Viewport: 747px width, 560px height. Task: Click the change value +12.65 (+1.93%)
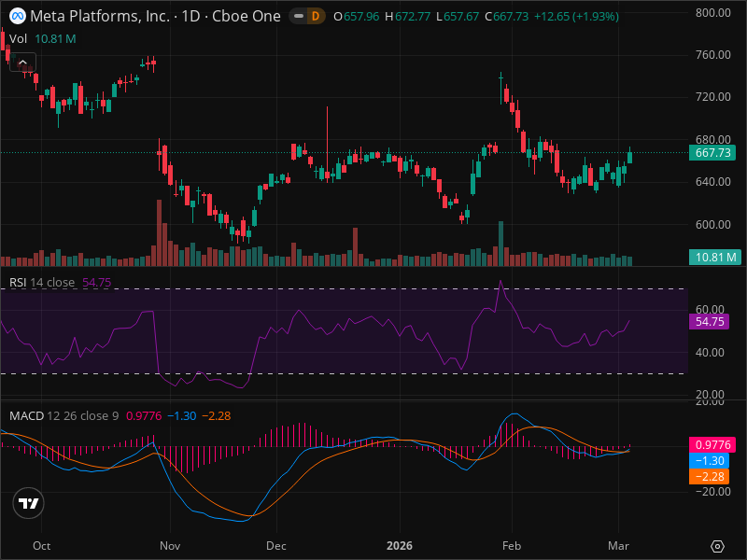[576, 17]
